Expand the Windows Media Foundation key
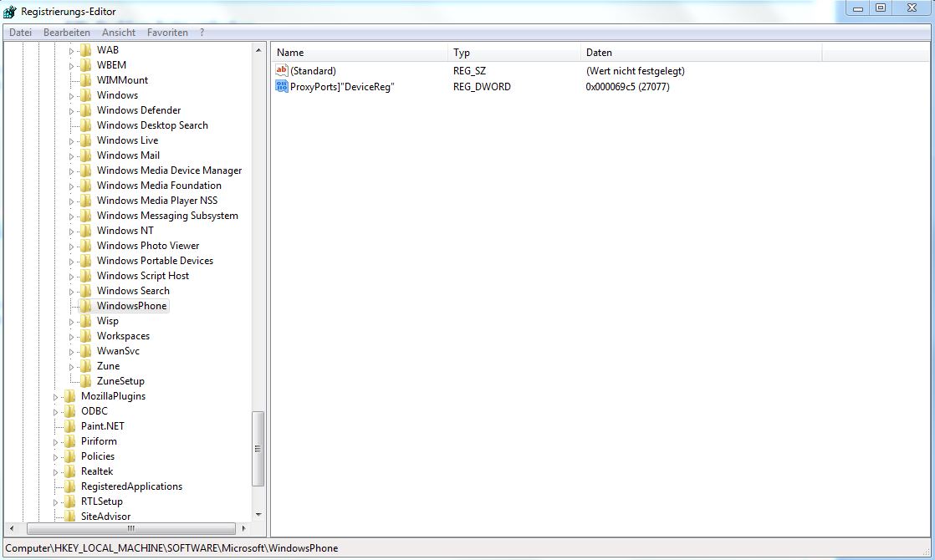Screen dimensions: 935x560 [x=71, y=186]
